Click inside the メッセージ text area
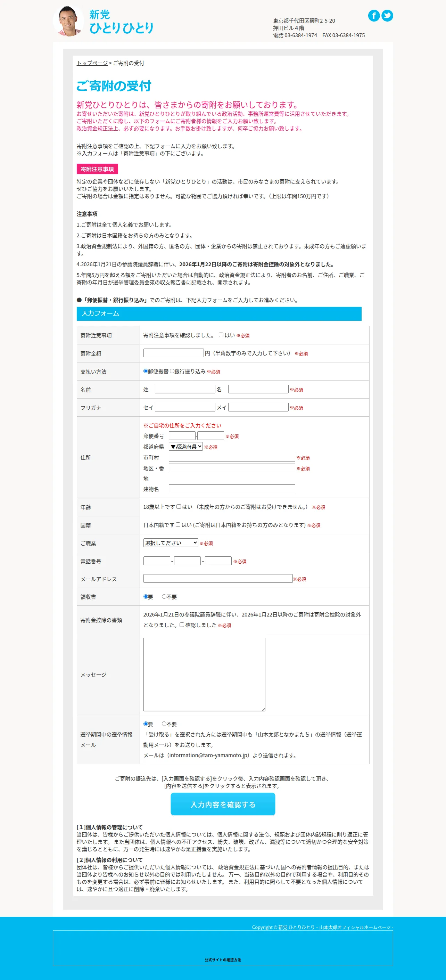This screenshot has width=446, height=980. [x=204, y=675]
